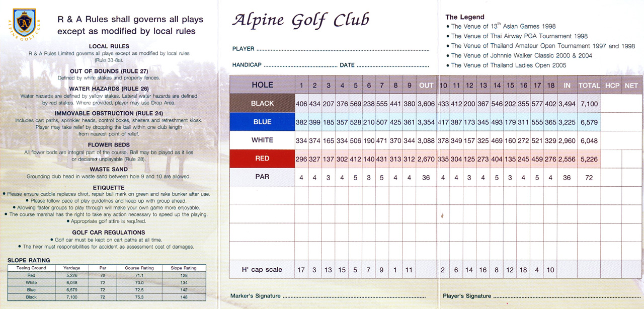
Task: Click the PLAYER name line
Action: [x=343, y=50]
